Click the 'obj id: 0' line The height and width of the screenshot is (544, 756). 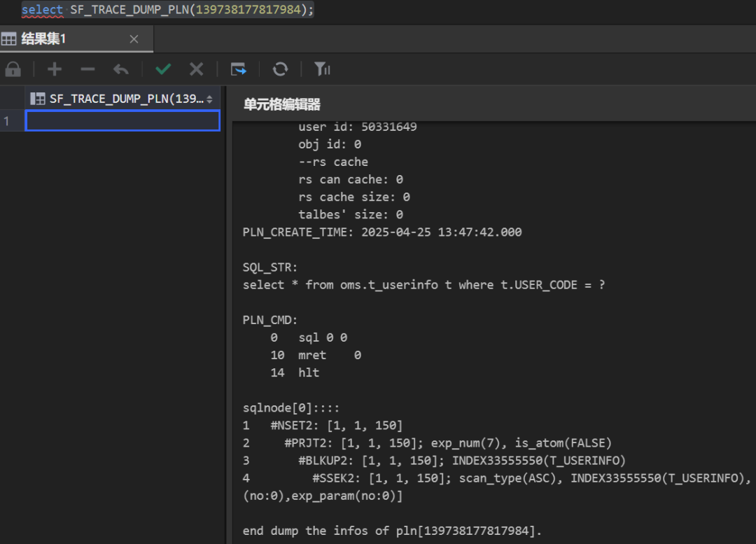(x=329, y=144)
